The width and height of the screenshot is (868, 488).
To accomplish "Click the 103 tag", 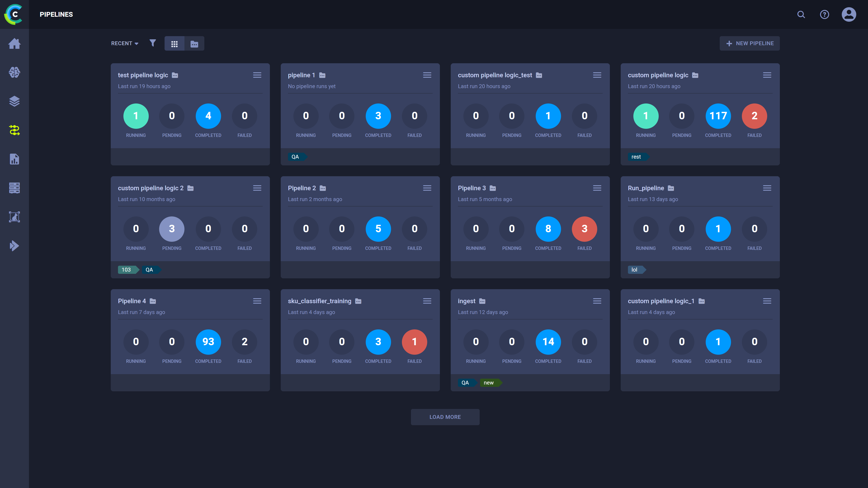I will pos(128,270).
